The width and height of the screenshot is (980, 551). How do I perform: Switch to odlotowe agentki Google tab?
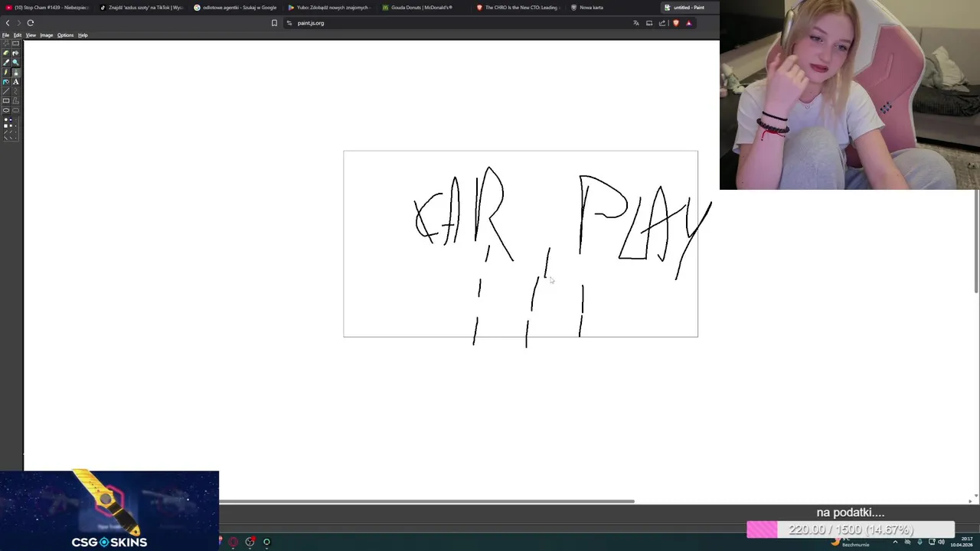coord(235,8)
